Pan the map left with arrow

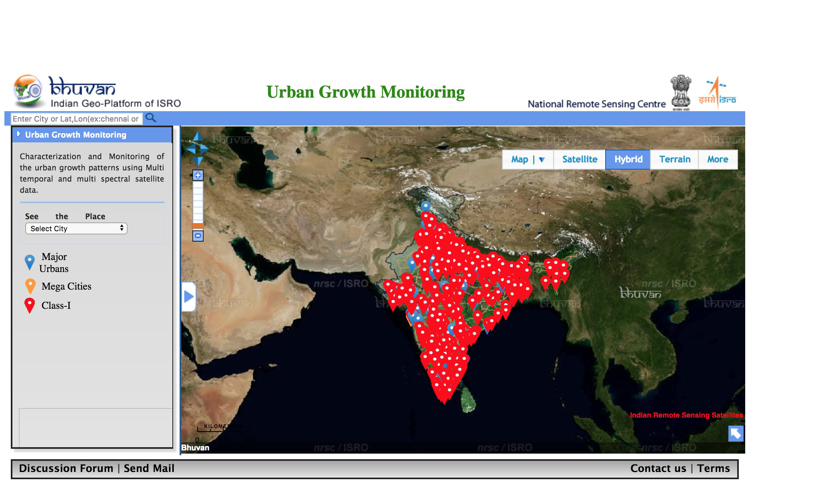191,149
